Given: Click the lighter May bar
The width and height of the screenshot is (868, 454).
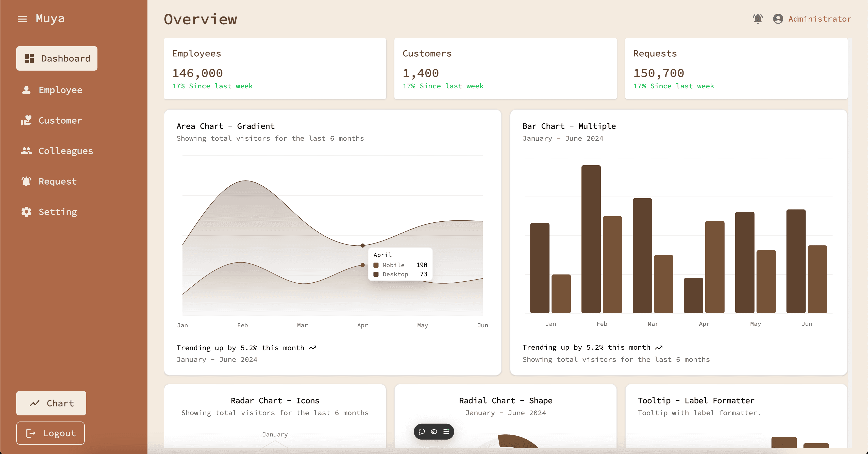Looking at the screenshot, I should [x=766, y=281].
